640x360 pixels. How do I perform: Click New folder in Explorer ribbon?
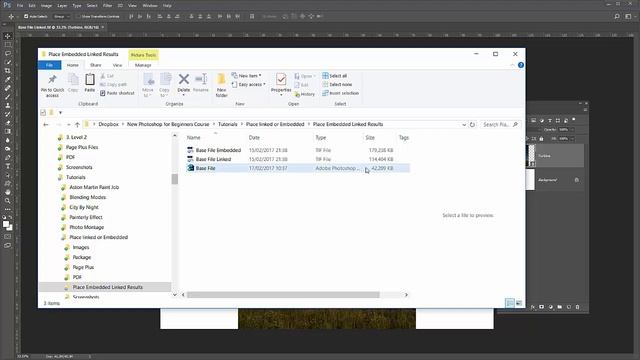[221, 85]
